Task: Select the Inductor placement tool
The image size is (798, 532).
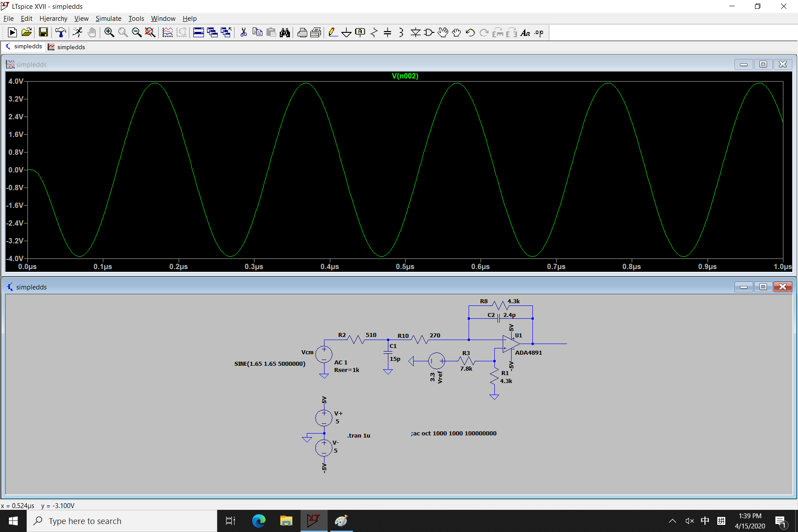Action: (x=401, y=32)
